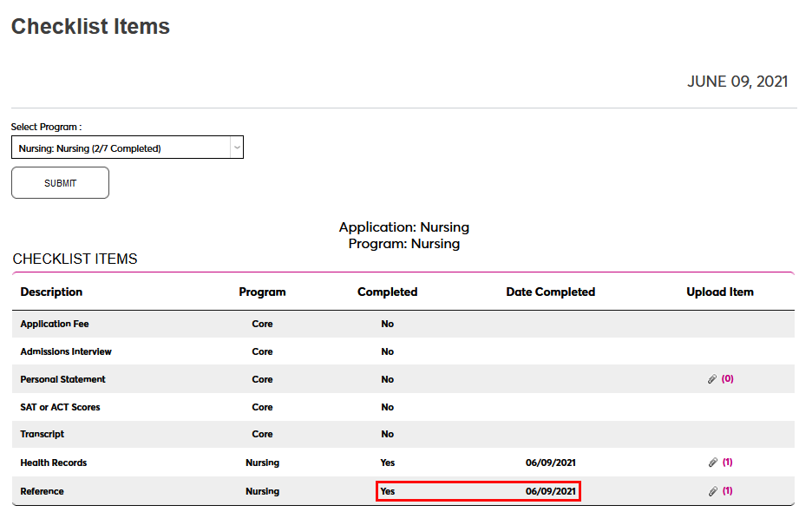Viewport: 812px width, 525px height.
Task: Select the Nursing program combo box
Action: 121,148
